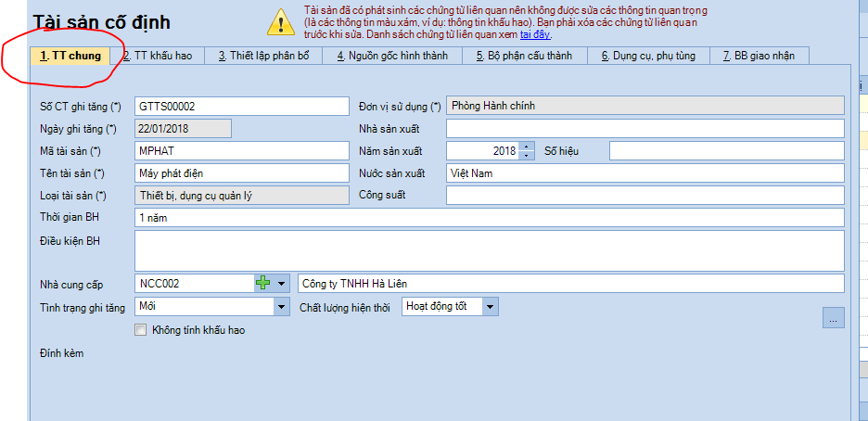The height and width of the screenshot is (421, 868).
Task: Click the yellow warning triangle icon
Action: (280, 21)
